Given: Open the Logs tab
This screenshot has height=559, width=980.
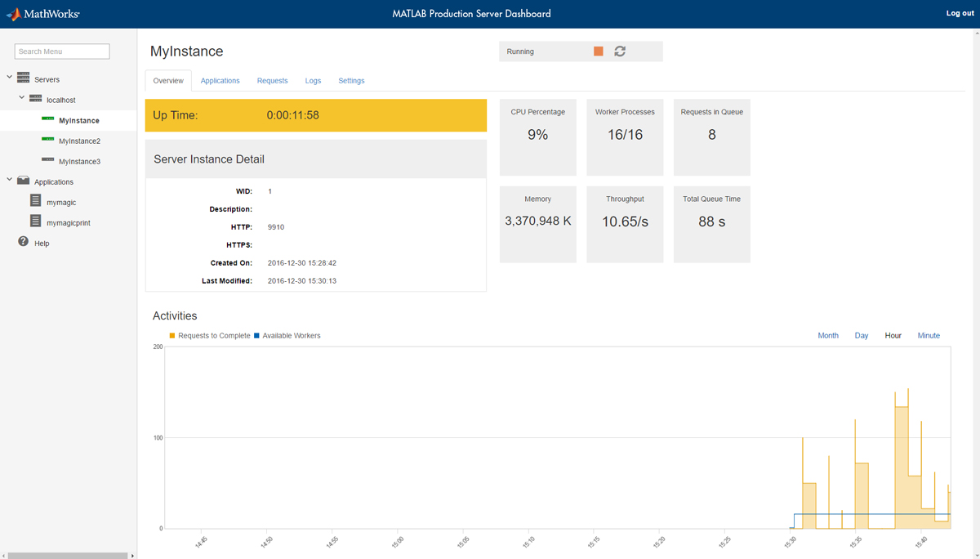Looking at the screenshot, I should (x=313, y=80).
